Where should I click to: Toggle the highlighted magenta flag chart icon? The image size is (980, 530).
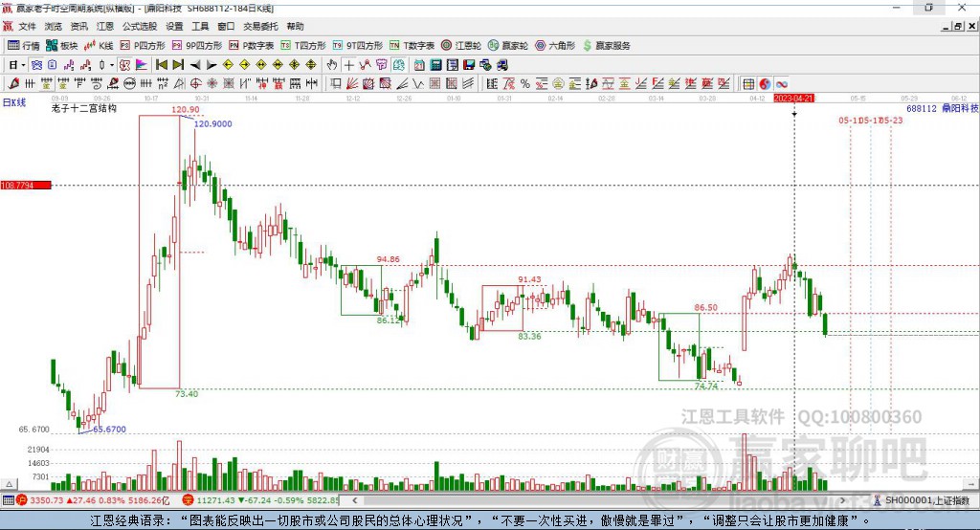click(142, 65)
